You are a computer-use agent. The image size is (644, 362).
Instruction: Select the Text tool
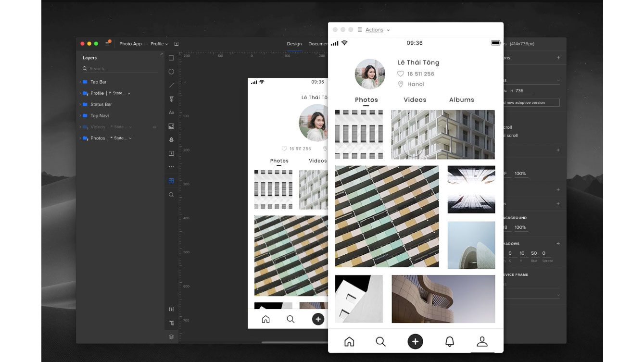[x=171, y=112]
